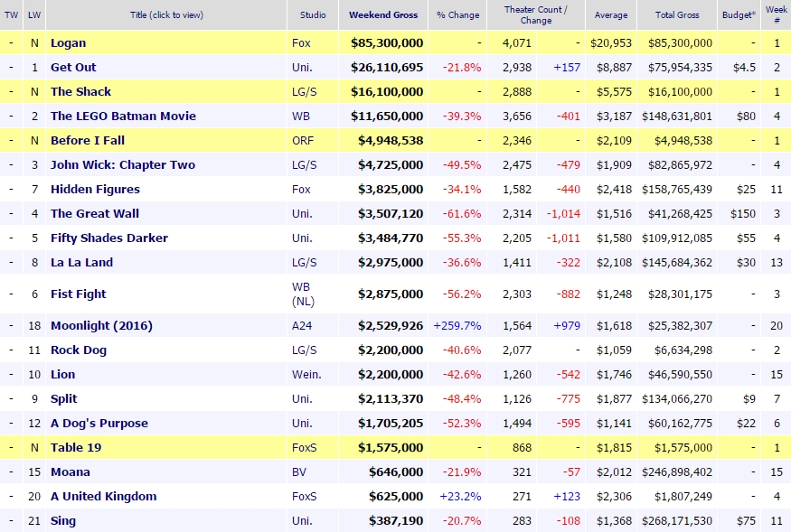Select Logan weekend gross $85,300,000

coord(387,42)
